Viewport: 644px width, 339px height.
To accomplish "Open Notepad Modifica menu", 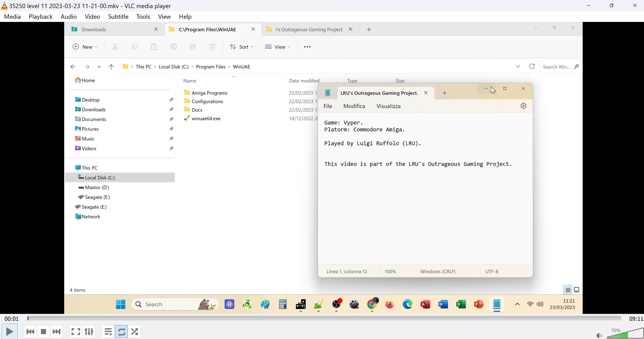I will click(354, 106).
